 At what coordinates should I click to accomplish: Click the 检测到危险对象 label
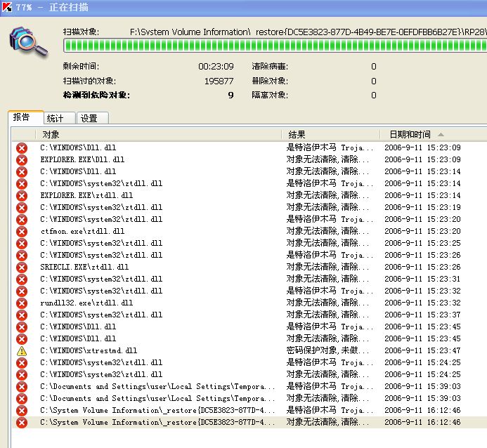pos(96,95)
